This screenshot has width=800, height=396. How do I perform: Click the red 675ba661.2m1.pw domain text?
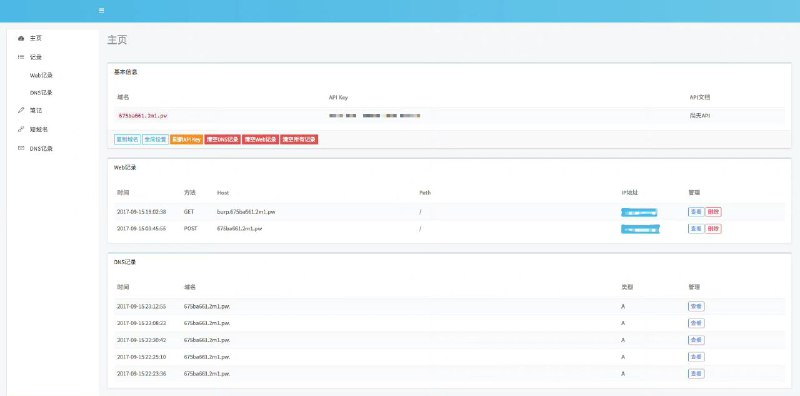click(x=143, y=116)
